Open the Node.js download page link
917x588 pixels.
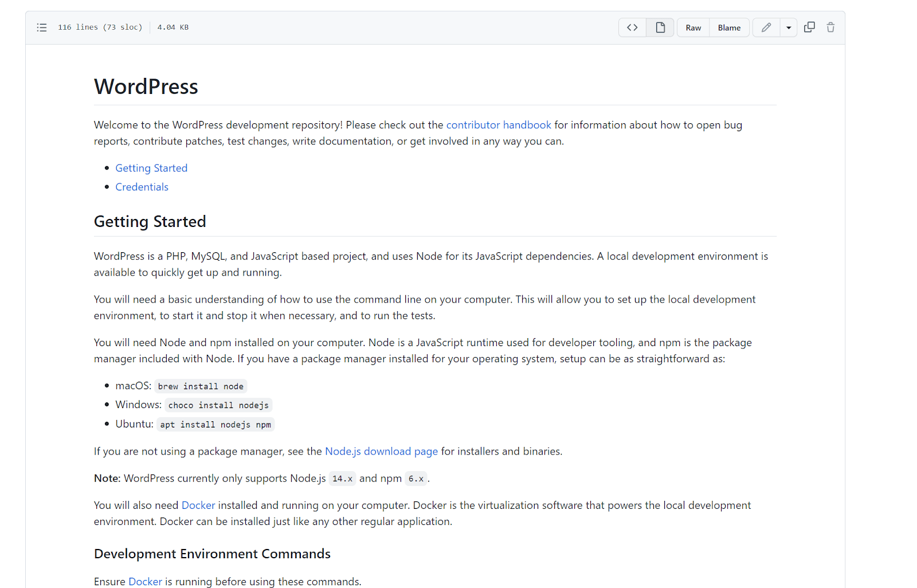[x=381, y=452]
